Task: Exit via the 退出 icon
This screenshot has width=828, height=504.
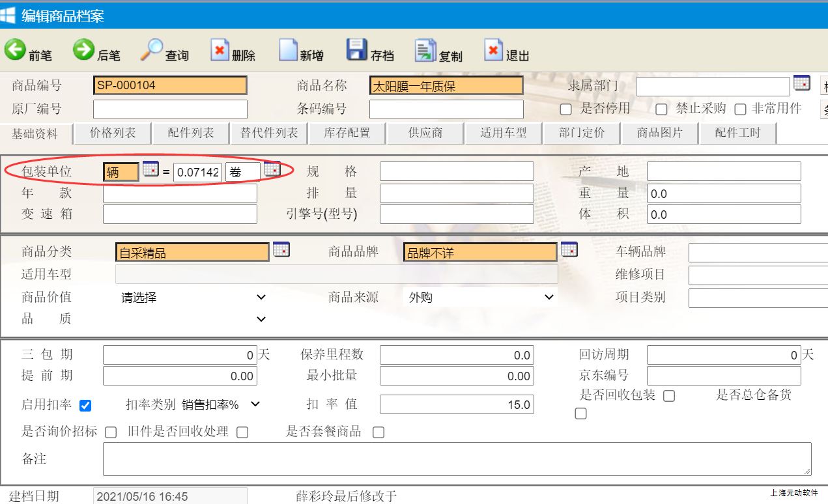Action: 493,50
